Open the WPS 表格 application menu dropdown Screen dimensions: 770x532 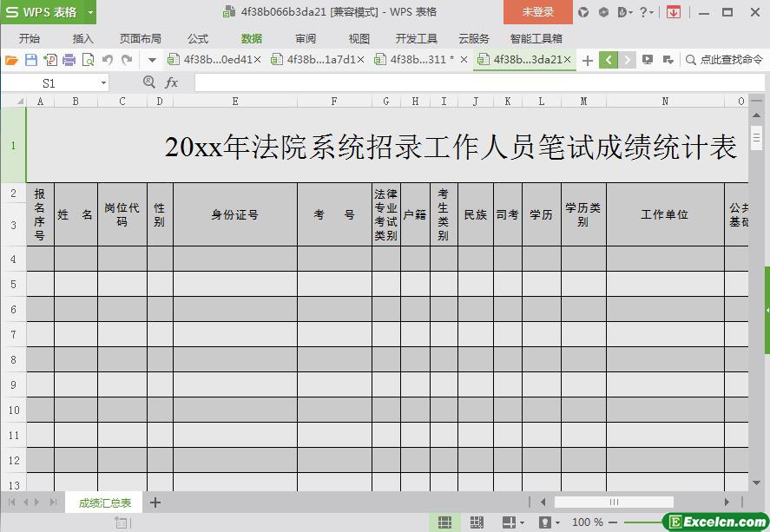point(90,12)
